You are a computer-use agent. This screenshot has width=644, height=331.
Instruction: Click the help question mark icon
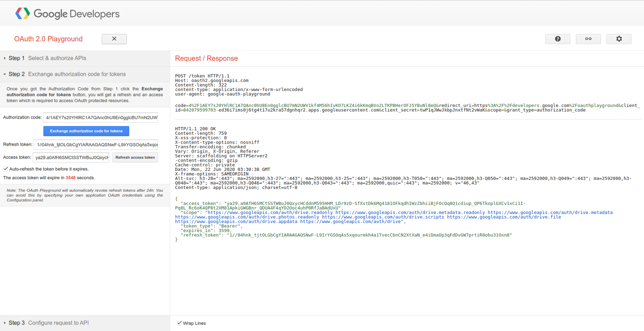click(x=557, y=39)
